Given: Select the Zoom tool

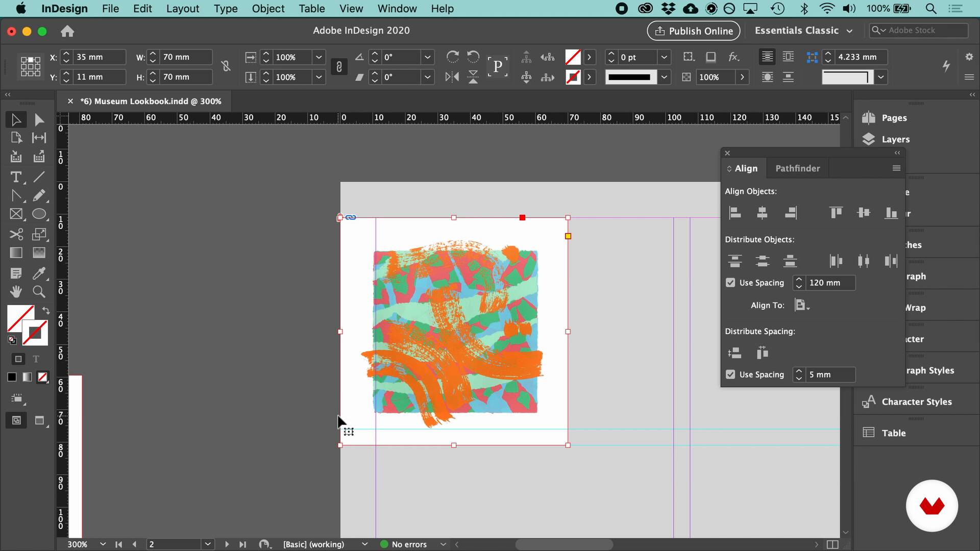Looking at the screenshot, I should pyautogui.click(x=39, y=292).
